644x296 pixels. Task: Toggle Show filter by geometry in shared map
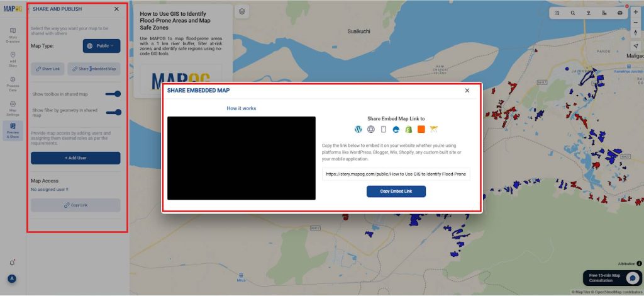(113, 112)
